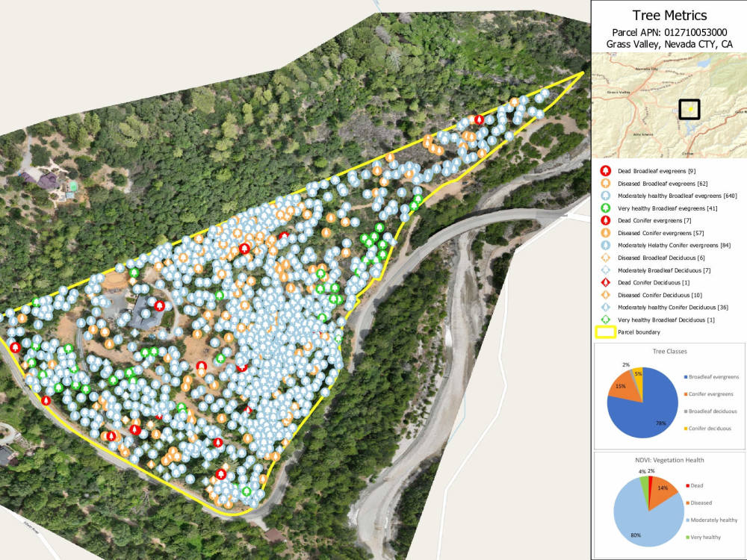Click the 'NDVI: Vegetation Health' chart title

coord(669,460)
